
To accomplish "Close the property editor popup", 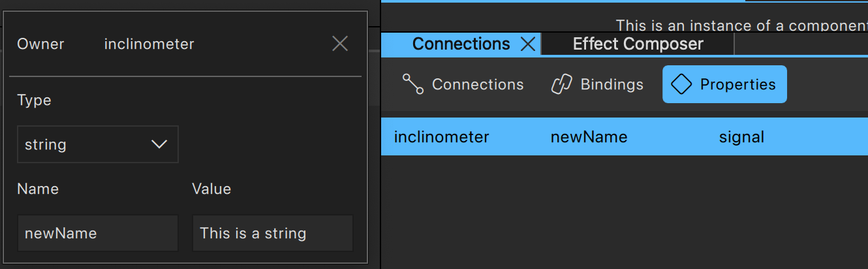I will (340, 44).
